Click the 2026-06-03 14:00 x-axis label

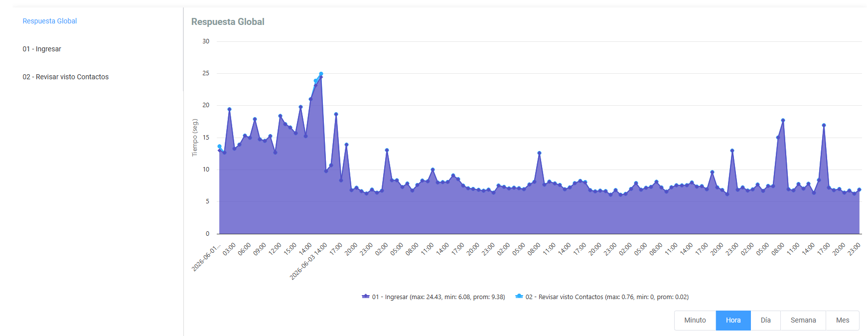(309, 261)
